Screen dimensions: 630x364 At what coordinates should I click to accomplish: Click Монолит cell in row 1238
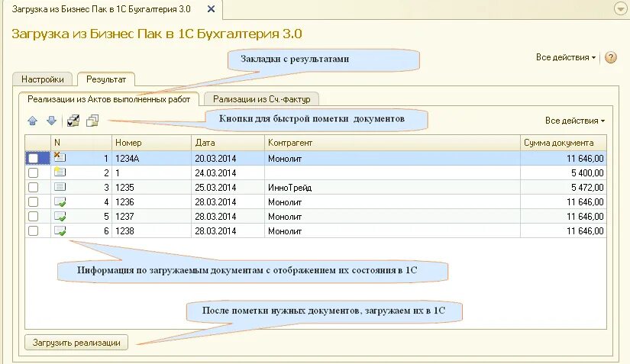(393, 230)
